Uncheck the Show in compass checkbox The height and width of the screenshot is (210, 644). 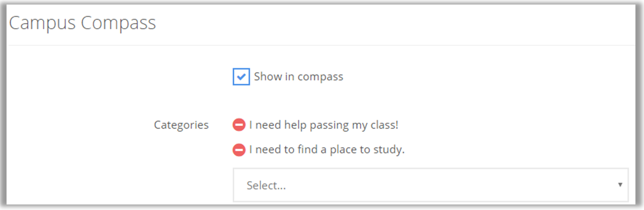[x=241, y=77]
